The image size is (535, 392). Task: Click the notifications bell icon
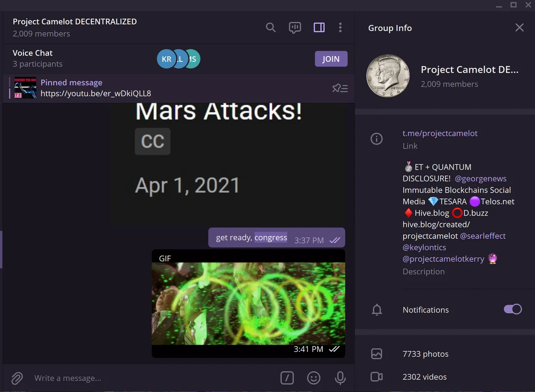(377, 310)
